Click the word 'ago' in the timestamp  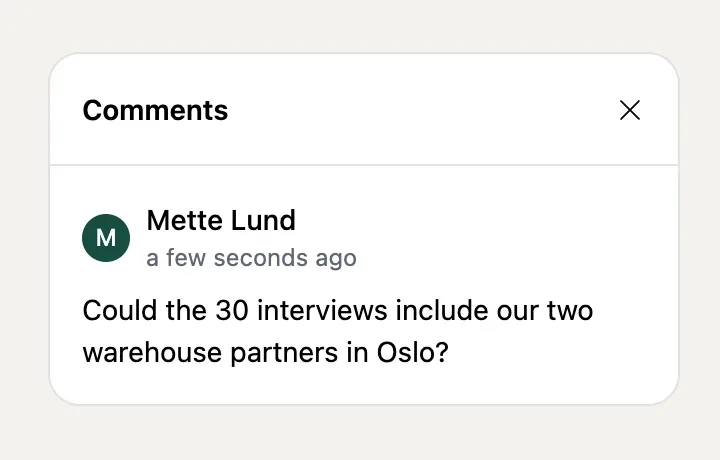click(x=336, y=258)
